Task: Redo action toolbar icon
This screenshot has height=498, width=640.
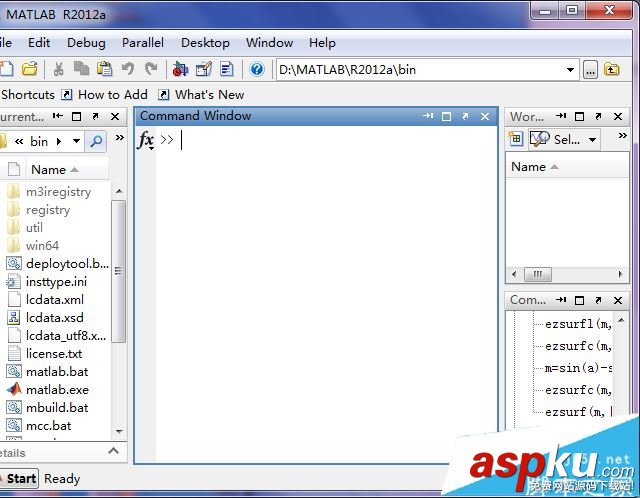Action: tap(151, 69)
